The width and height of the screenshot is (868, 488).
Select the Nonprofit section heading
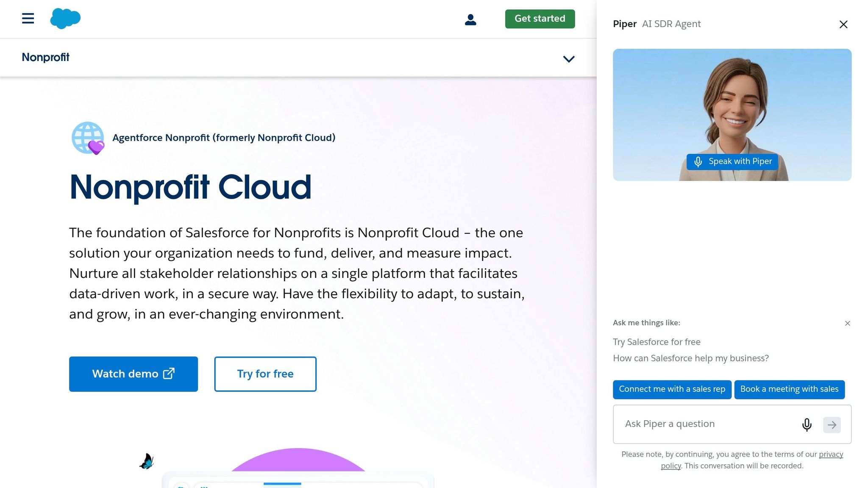(45, 57)
